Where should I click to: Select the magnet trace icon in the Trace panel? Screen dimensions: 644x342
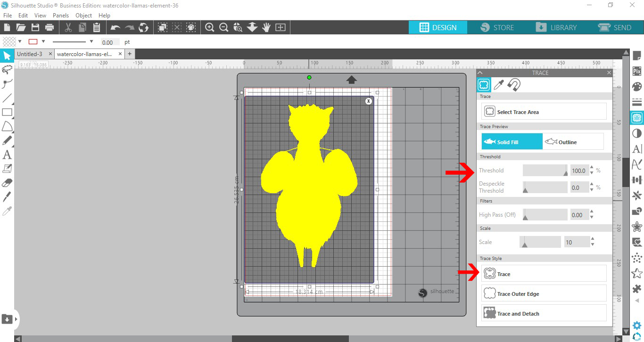click(x=514, y=85)
